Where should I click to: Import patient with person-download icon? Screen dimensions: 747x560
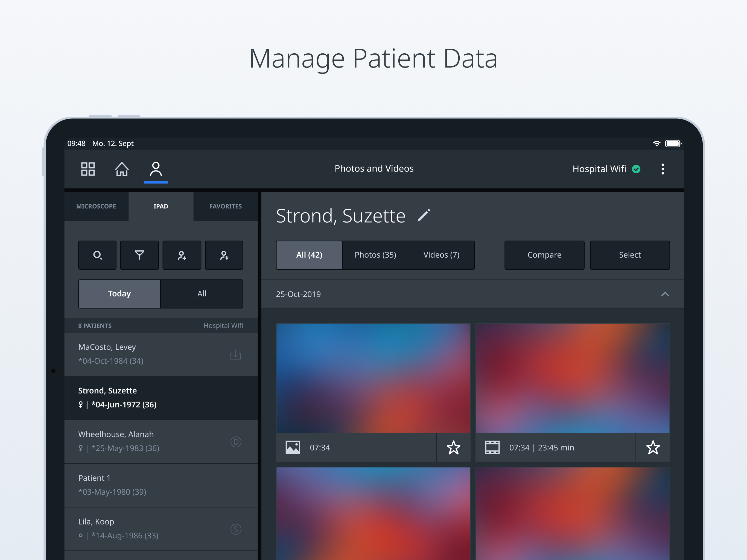tap(224, 255)
